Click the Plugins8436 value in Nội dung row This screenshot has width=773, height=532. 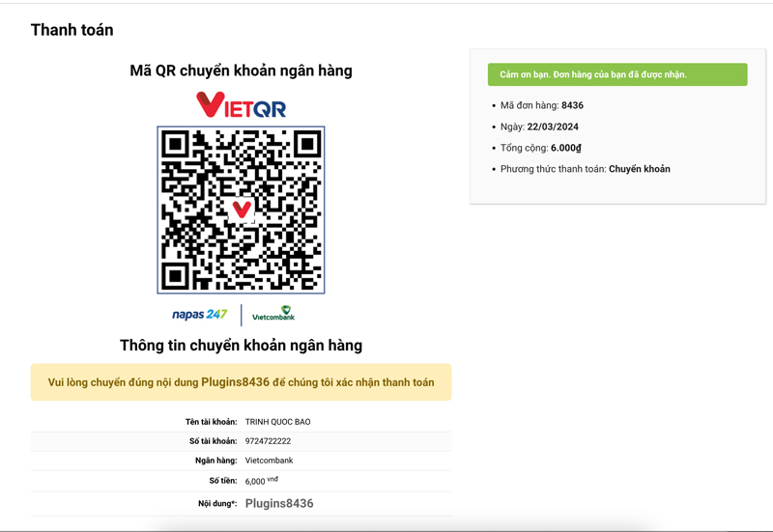coord(279,503)
